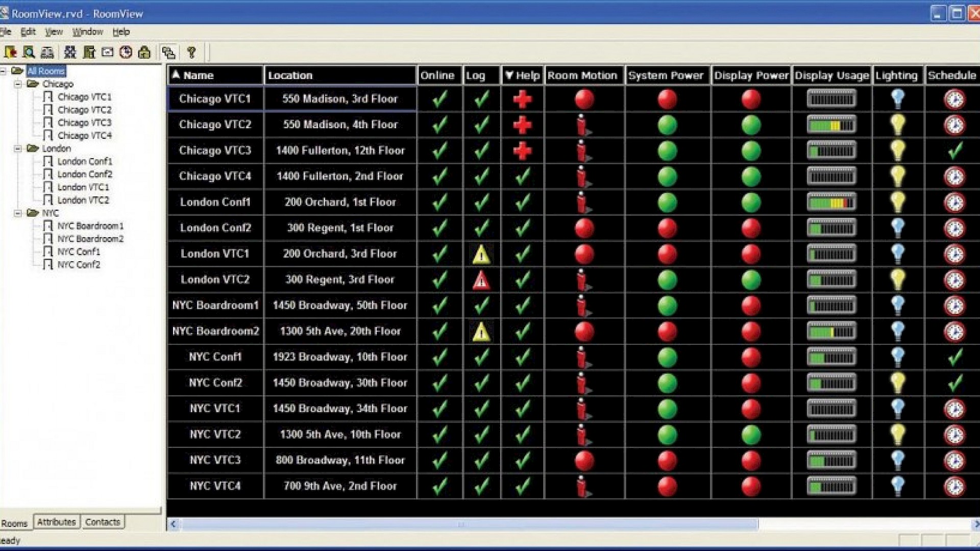Click the room properties door toolbar icon
This screenshot has height=551, width=980.
[x=89, y=52]
